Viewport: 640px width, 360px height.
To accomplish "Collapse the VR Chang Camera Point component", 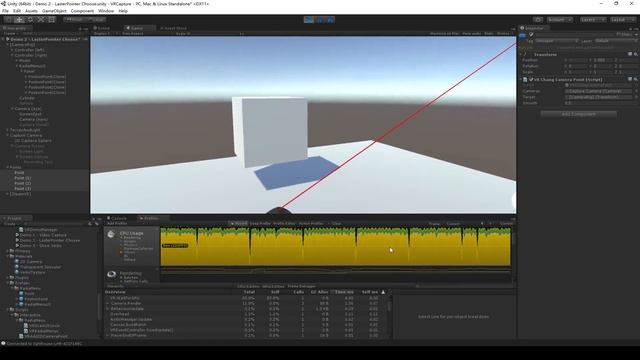I will coord(521,80).
